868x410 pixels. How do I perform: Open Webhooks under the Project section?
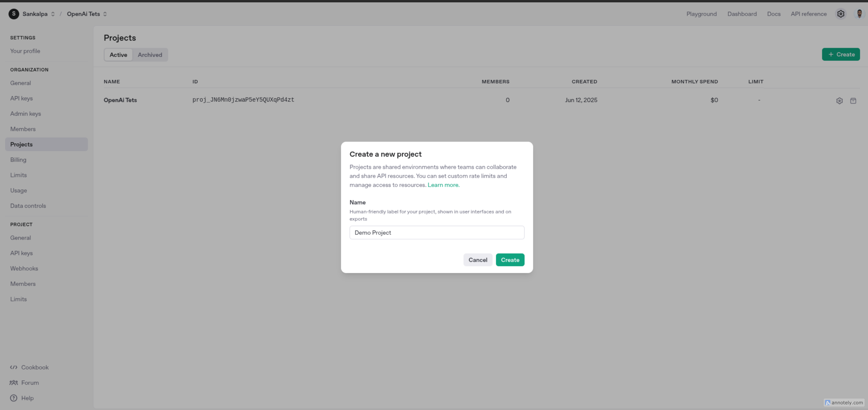tap(24, 268)
